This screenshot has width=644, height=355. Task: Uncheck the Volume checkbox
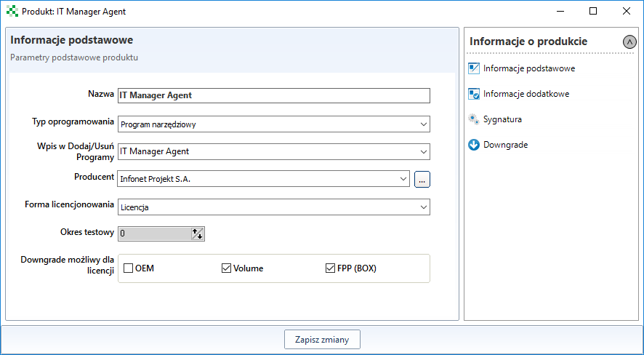[x=226, y=268]
